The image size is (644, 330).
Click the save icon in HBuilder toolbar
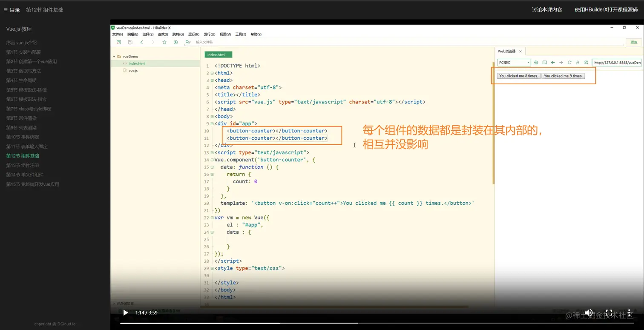[x=130, y=42]
